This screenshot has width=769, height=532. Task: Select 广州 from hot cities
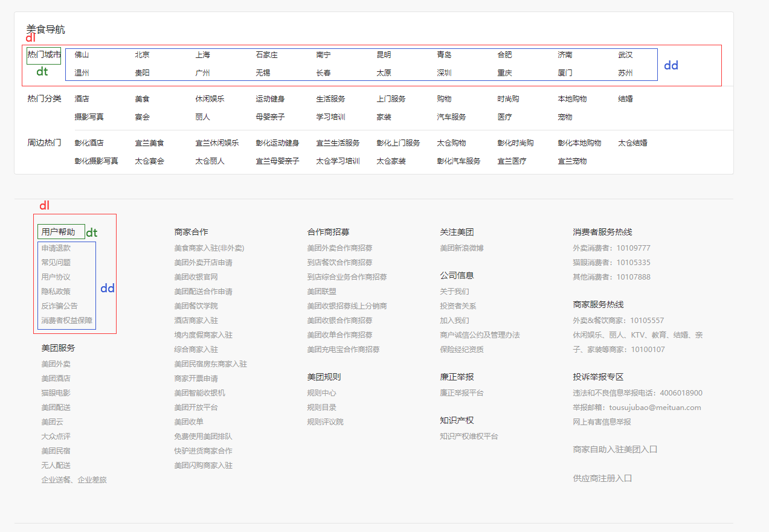202,73
